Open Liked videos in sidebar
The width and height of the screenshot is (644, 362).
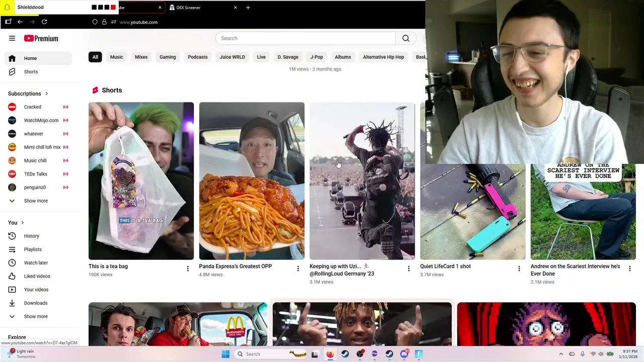click(38, 276)
